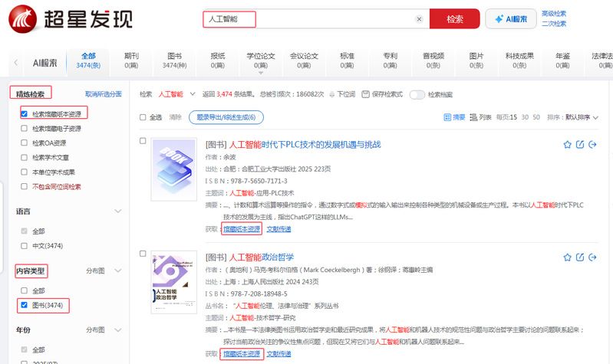Switch to the 期刊 tab
The height and width of the screenshot is (364, 613).
click(x=131, y=61)
